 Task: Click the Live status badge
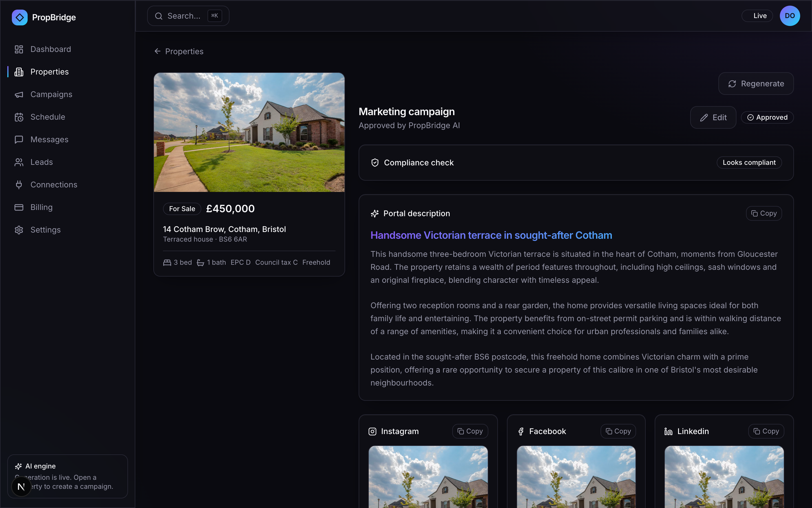(x=757, y=16)
